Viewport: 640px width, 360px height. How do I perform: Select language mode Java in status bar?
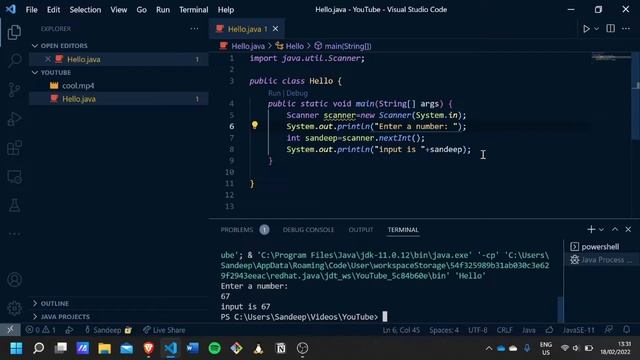pos(529,330)
